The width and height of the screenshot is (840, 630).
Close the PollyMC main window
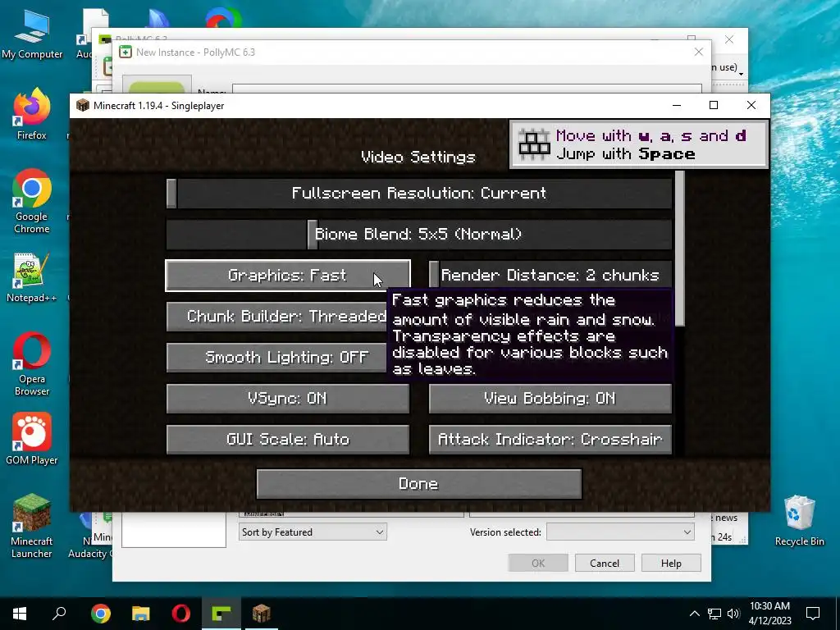729,39
